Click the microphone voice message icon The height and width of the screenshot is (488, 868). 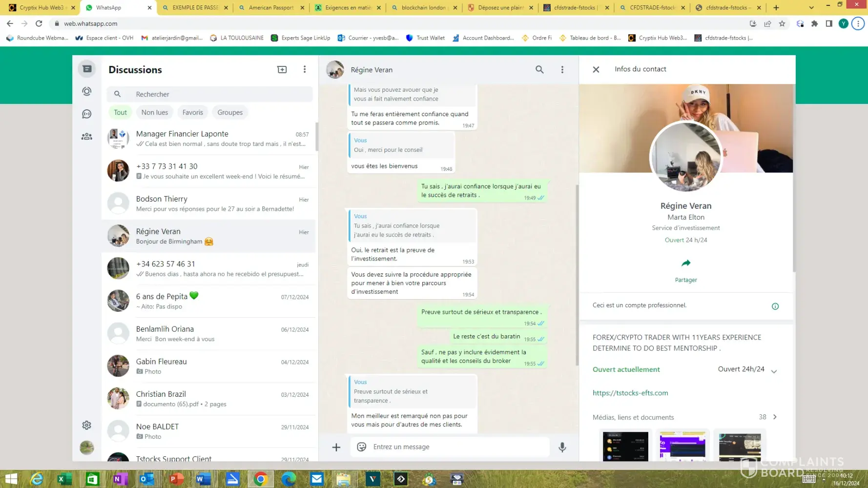tap(562, 447)
